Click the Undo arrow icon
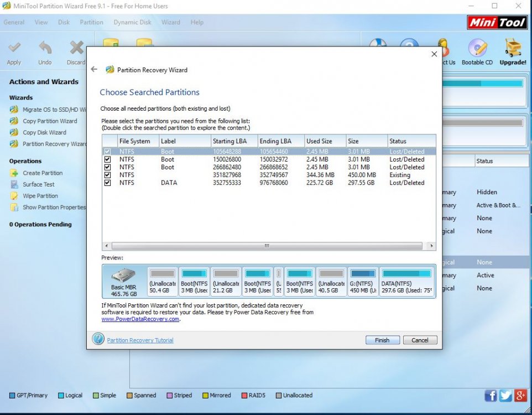 (45, 49)
